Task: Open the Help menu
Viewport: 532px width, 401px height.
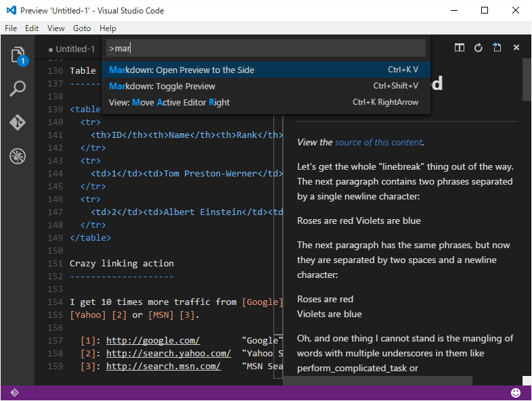Action: (108, 28)
